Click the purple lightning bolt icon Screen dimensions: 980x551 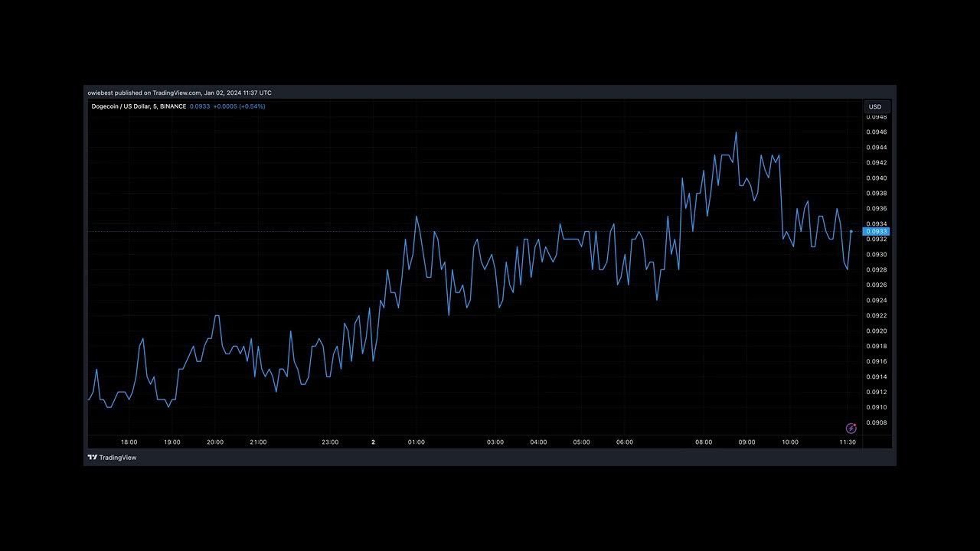pos(851,429)
